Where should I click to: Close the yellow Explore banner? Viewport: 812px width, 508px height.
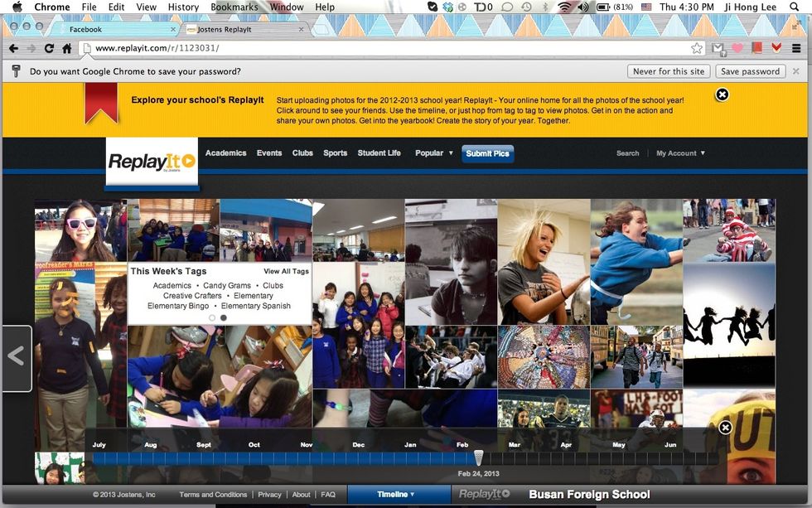(x=722, y=94)
